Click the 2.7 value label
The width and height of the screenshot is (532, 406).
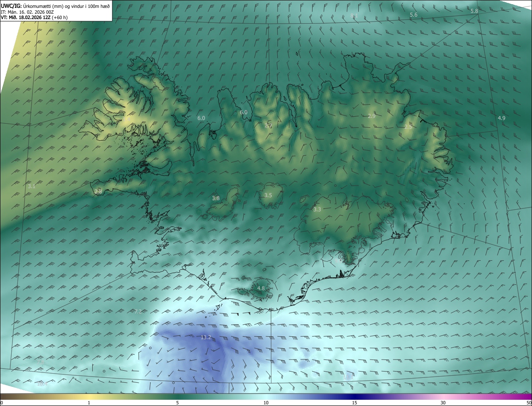(268, 125)
